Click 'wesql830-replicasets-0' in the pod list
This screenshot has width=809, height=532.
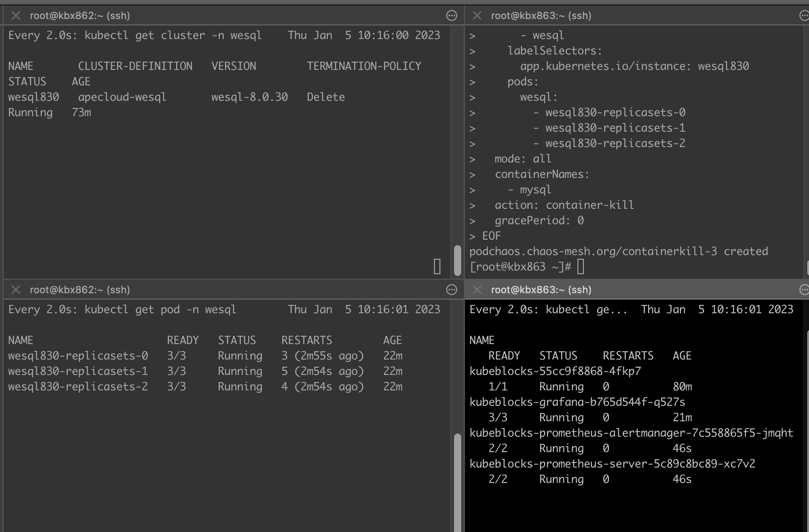(x=78, y=356)
